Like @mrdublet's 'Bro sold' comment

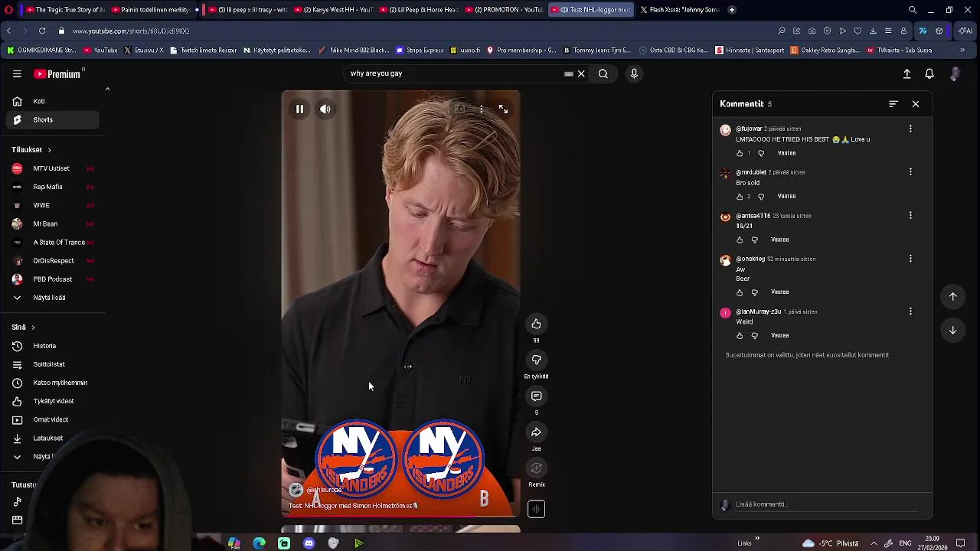tap(740, 197)
